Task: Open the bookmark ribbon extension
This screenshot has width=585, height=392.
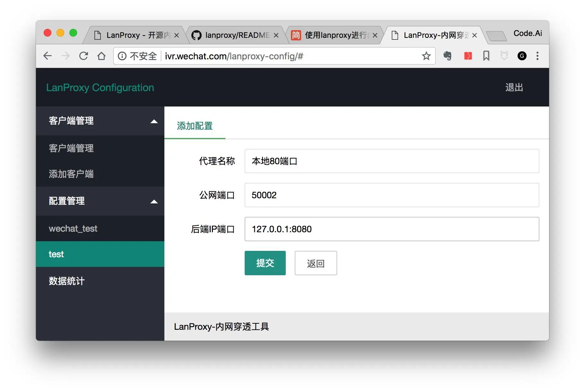Action: coord(486,56)
